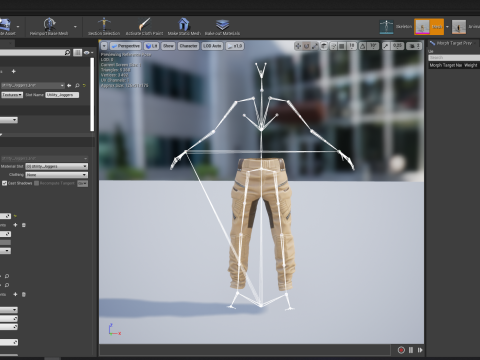The height and width of the screenshot is (360, 480).
Task: Click the Morph Target Name column header
Action: (x=446, y=65)
